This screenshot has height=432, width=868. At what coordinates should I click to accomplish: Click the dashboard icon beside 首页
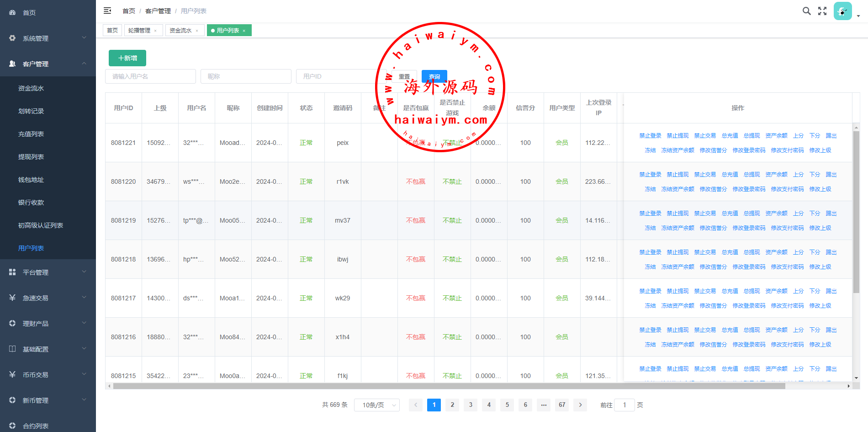12,13
